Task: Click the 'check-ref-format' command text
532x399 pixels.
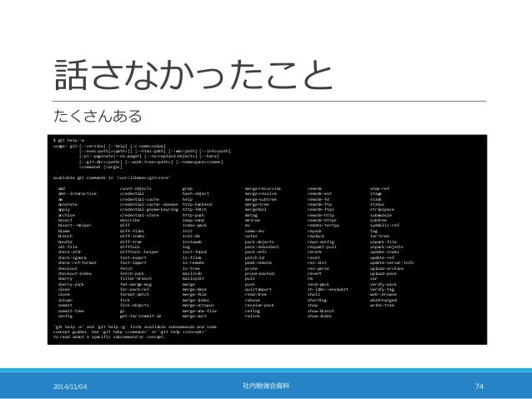Action: point(78,263)
